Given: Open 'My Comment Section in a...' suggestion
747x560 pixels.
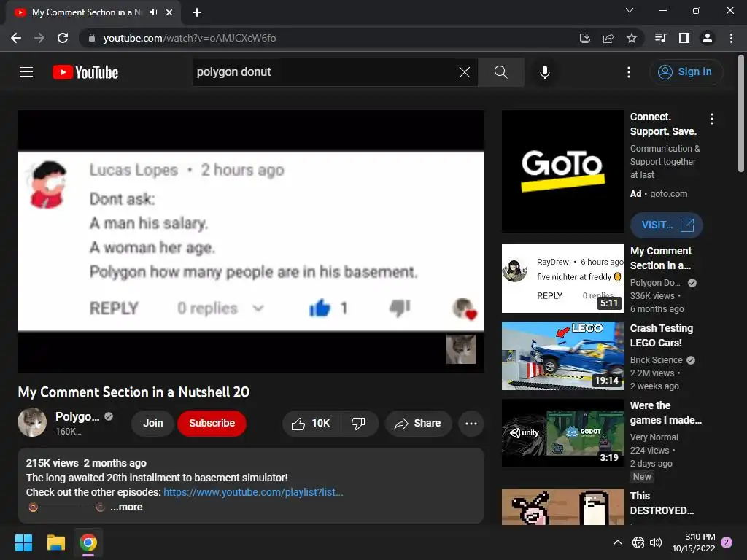Looking at the screenshot, I should [x=661, y=258].
